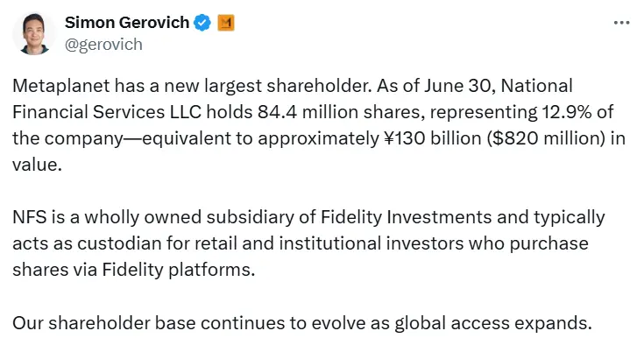Click "NFS" at start of second paragraph
This screenshot has height=338, width=644.
(x=30, y=217)
